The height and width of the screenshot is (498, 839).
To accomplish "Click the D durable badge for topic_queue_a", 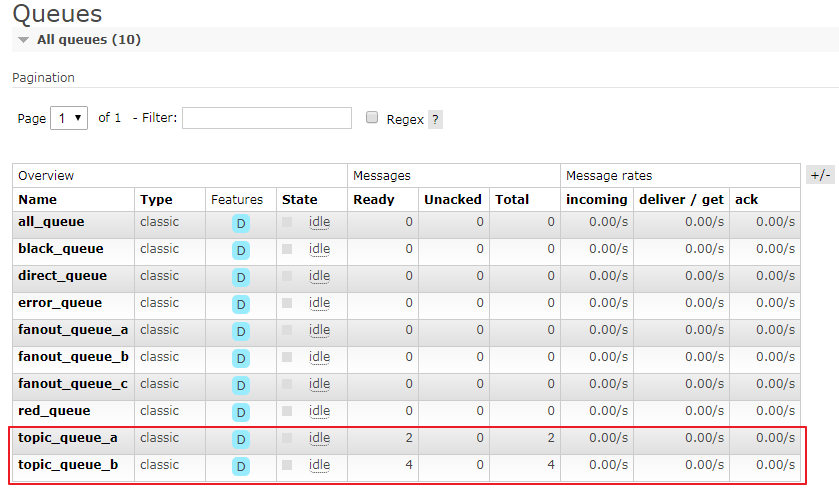I will [241, 439].
